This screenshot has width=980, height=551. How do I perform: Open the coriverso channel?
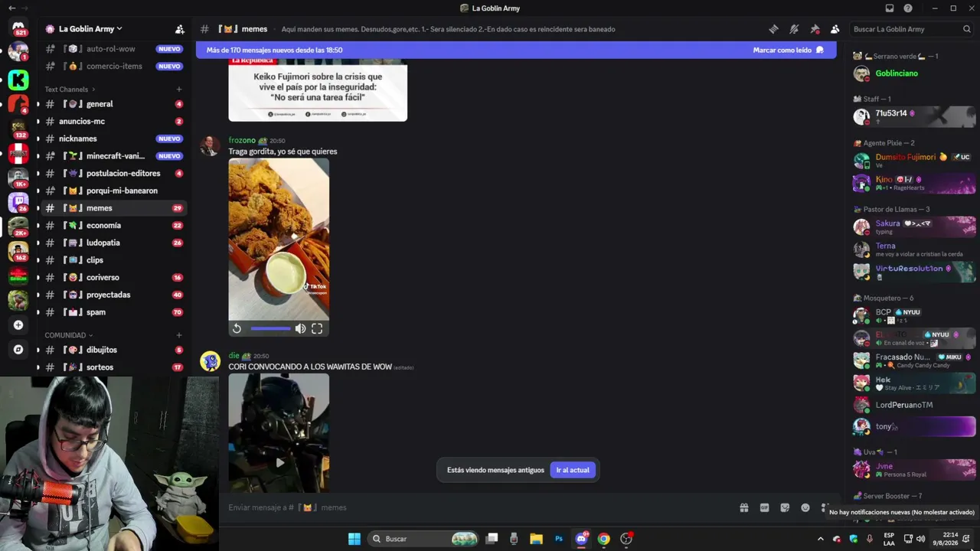click(113, 278)
